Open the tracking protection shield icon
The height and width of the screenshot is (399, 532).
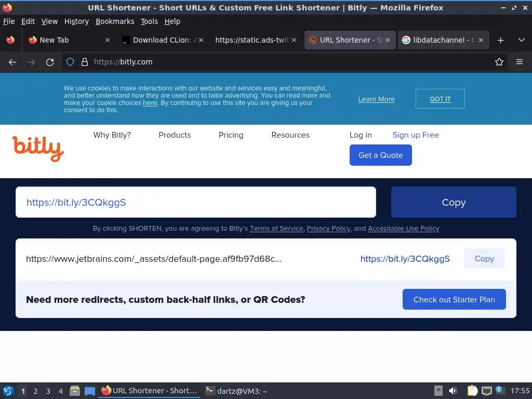tap(70, 62)
